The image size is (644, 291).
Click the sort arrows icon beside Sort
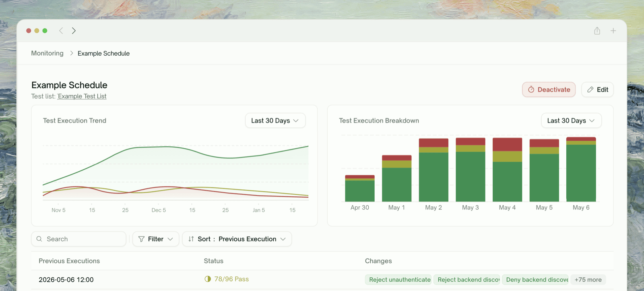[x=191, y=239]
